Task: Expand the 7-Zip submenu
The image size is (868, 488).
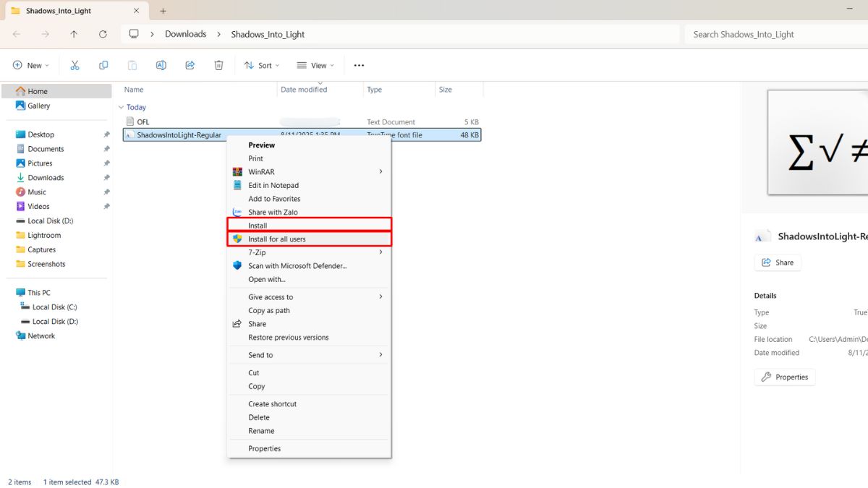Action: coord(380,252)
